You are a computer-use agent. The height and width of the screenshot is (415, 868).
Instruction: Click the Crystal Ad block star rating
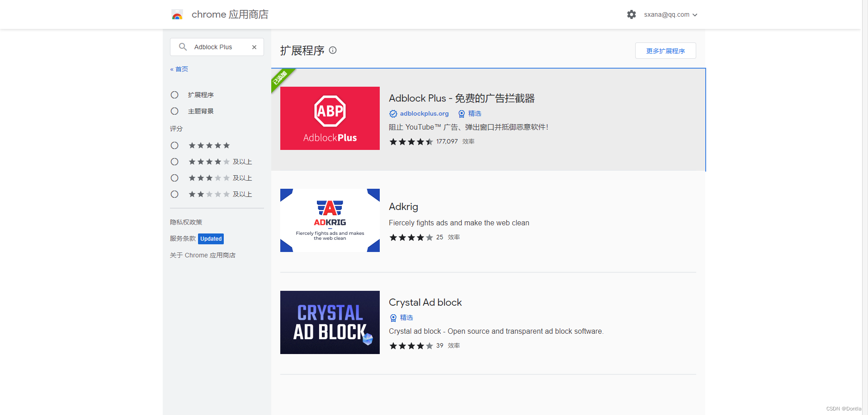[x=411, y=346]
